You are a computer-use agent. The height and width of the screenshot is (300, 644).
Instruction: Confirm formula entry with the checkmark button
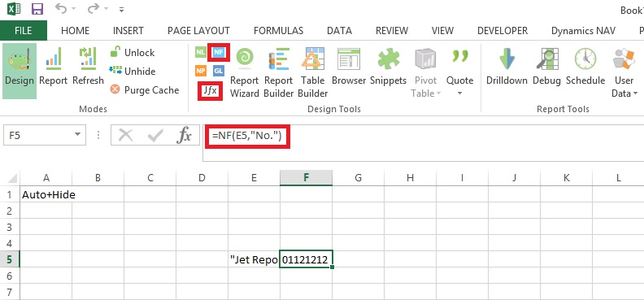click(x=154, y=135)
